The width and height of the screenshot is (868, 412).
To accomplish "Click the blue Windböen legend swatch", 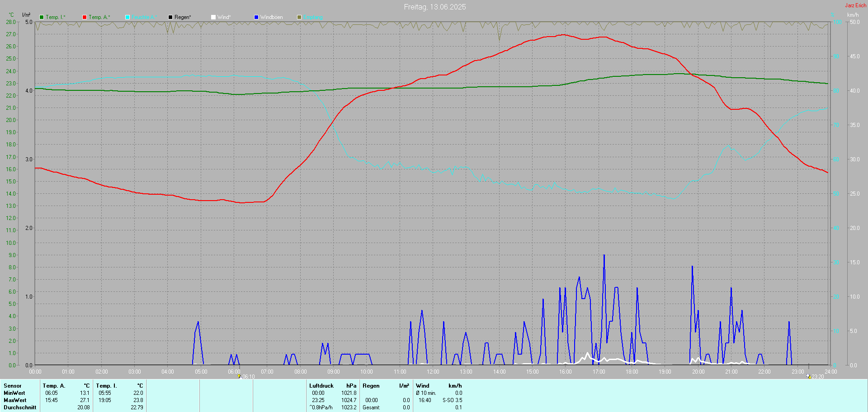I will [256, 17].
